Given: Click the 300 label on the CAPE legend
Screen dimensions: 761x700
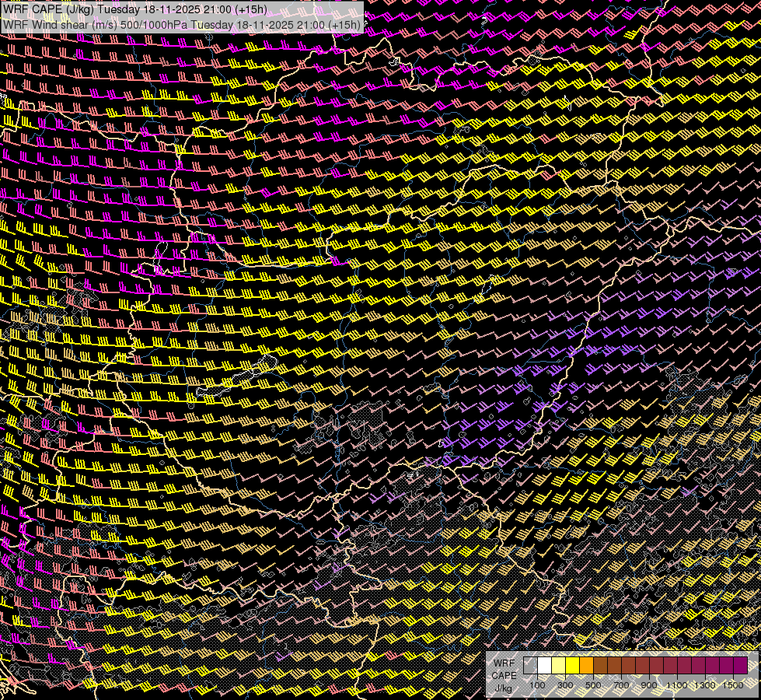Looking at the screenshot, I should [565, 685].
